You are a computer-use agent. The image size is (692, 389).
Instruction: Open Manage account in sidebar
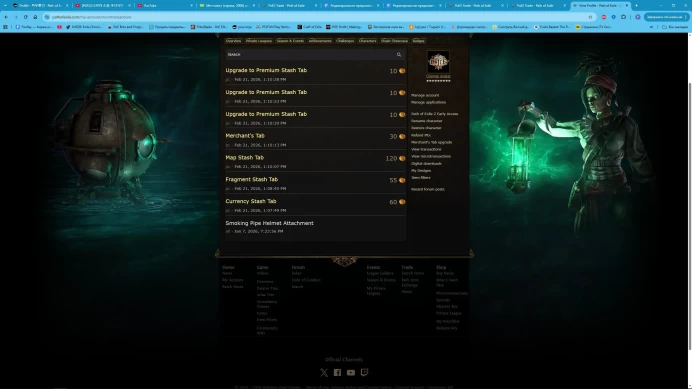click(x=425, y=95)
